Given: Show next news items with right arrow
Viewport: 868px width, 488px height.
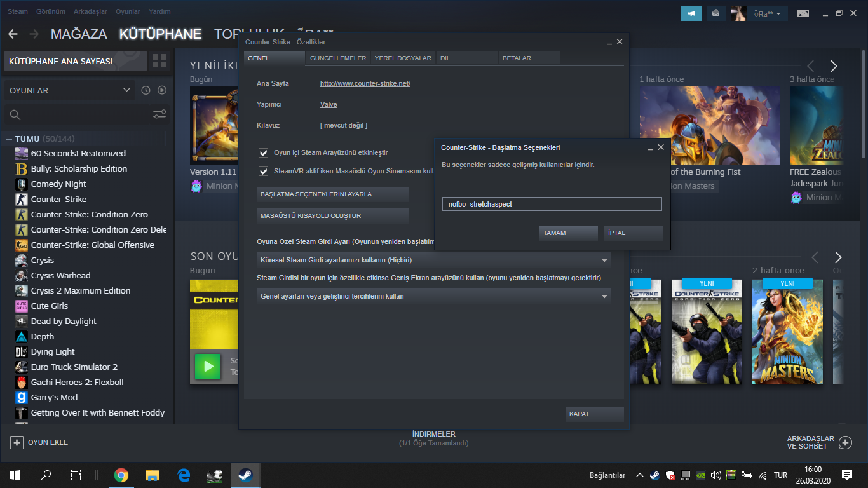Looking at the screenshot, I should (x=834, y=66).
